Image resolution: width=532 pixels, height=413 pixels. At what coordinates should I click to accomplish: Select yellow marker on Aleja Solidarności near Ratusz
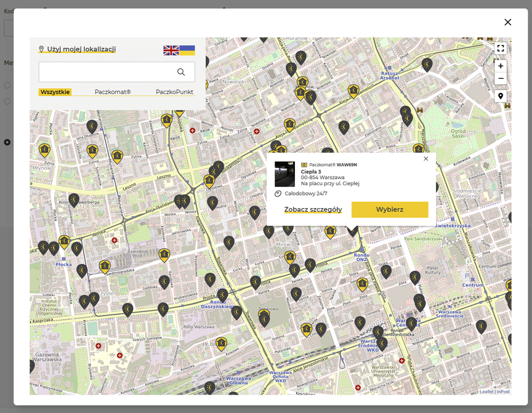(x=353, y=91)
